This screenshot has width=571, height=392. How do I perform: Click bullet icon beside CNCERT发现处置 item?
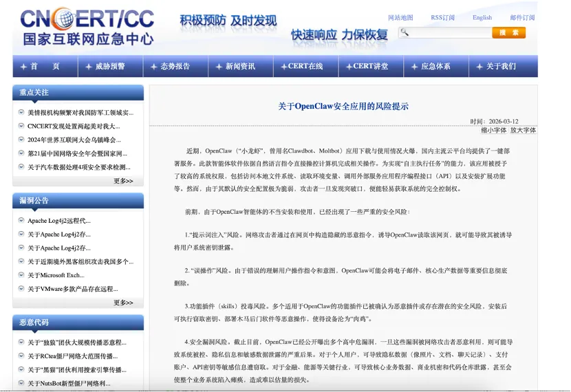coord(21,126)
